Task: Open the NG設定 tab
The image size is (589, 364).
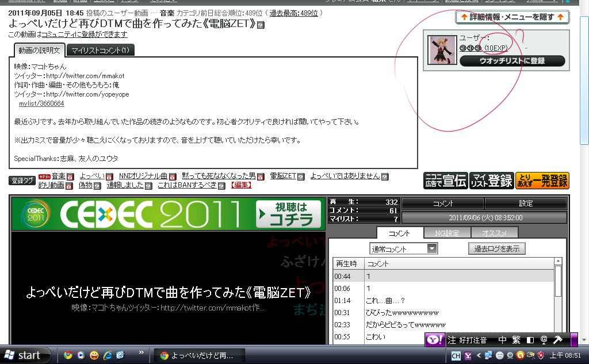Action: point(447,233)
